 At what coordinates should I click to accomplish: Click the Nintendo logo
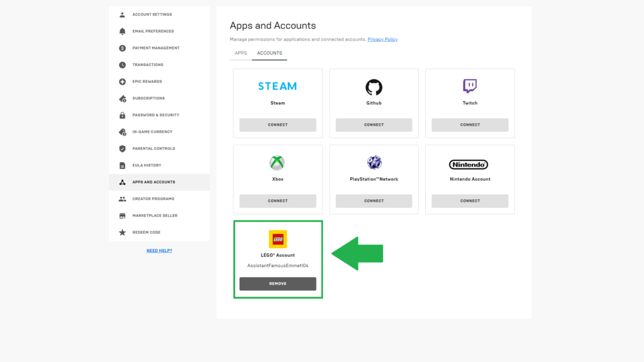pyautogui.click(x=470, y=164)
